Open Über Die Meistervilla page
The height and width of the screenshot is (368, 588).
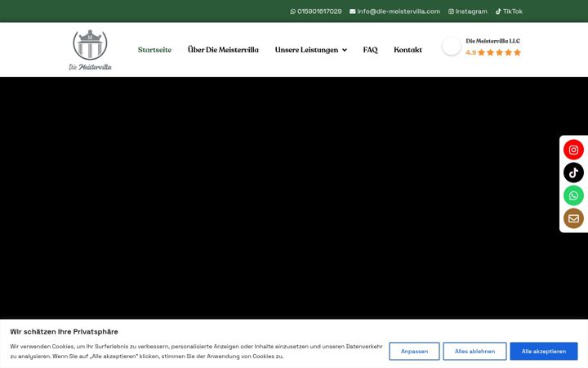[x=223, y=50]
